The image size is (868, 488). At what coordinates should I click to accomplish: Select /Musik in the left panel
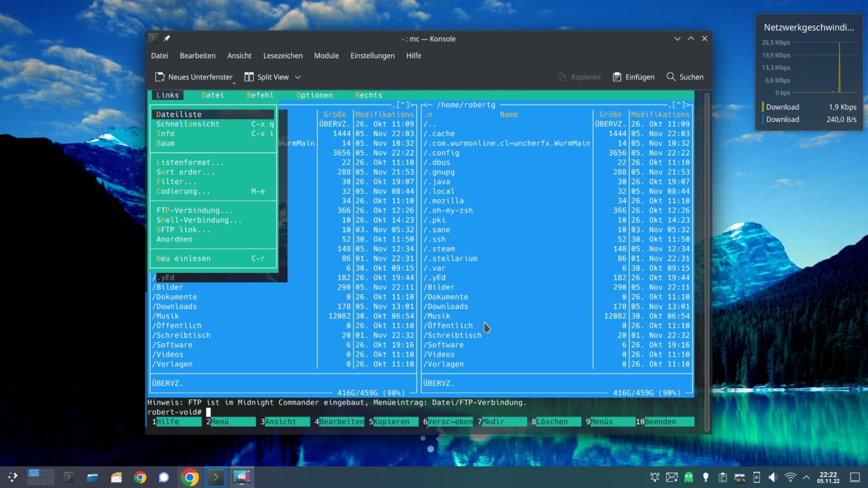pos(166,316)
